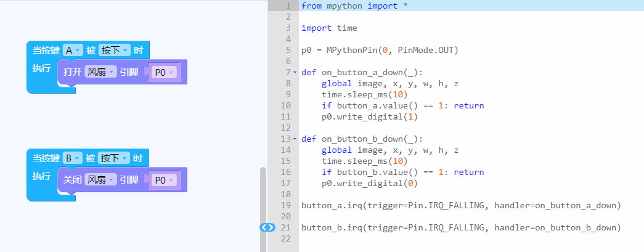Image resolution: width=644 pixels, height=252 pixels.
Task: Click line number 1 in the gutter
Action: tap(288, 6)
